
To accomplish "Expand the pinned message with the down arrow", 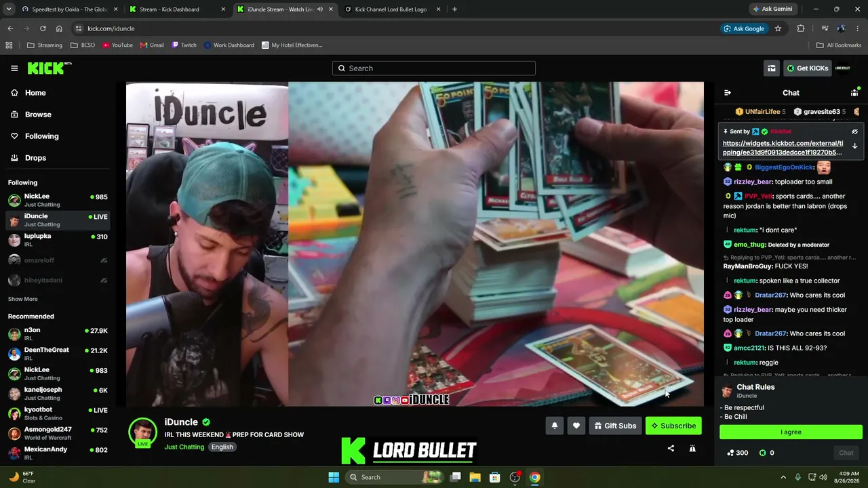I will coord(854,146).
